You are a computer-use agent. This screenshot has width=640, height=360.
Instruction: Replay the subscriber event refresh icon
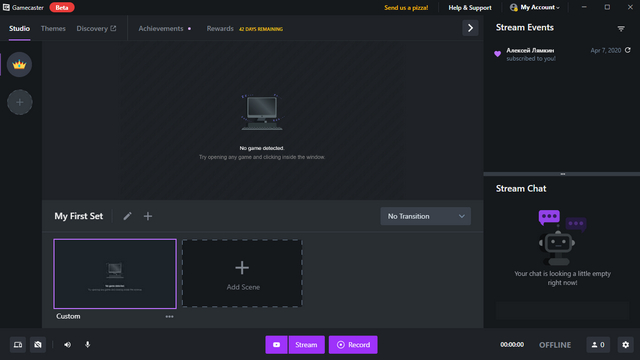tap(628, 50)
